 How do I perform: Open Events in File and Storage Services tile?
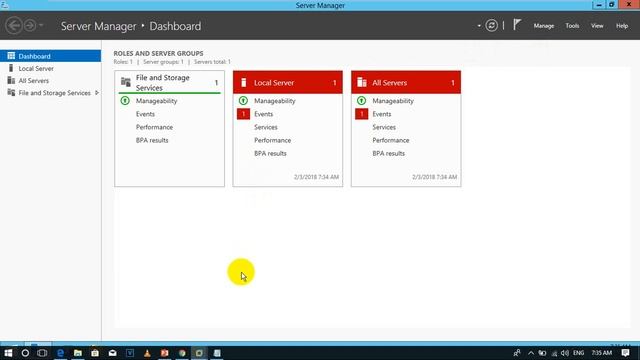tap(145, 114)
